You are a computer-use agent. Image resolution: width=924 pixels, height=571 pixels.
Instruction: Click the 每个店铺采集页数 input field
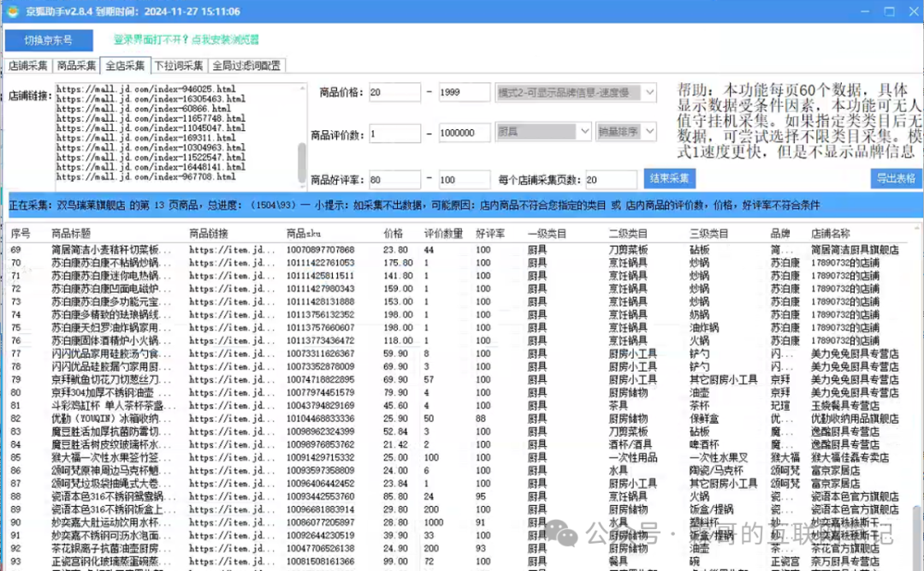click(610, 180)
